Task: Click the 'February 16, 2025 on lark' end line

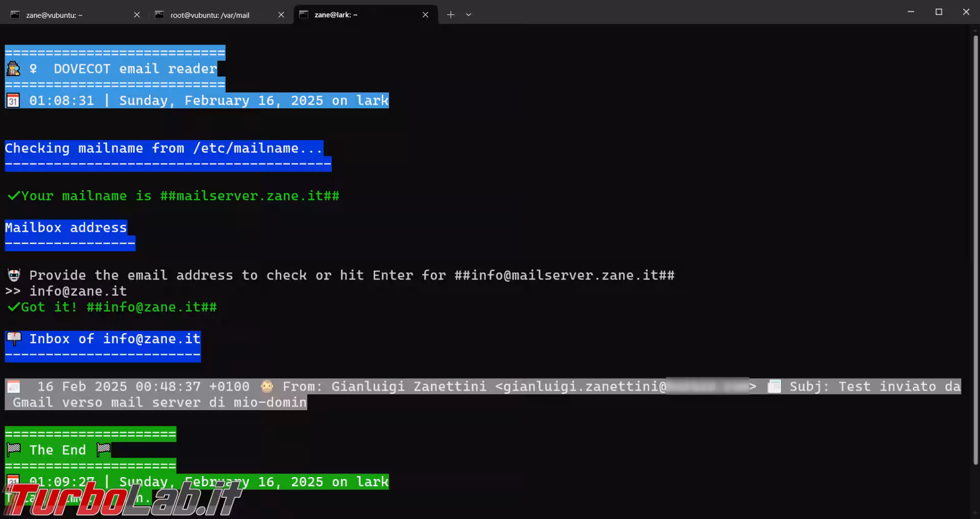Action: (286, 482)
